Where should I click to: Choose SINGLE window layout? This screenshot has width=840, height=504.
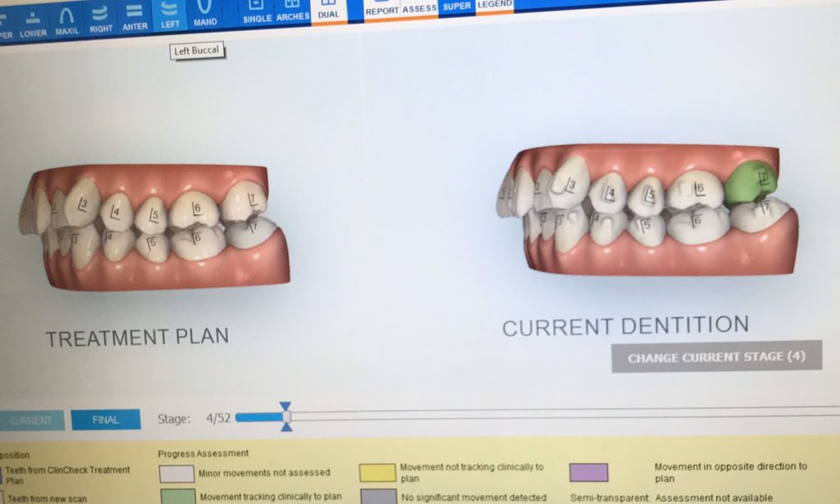point(257,11)
